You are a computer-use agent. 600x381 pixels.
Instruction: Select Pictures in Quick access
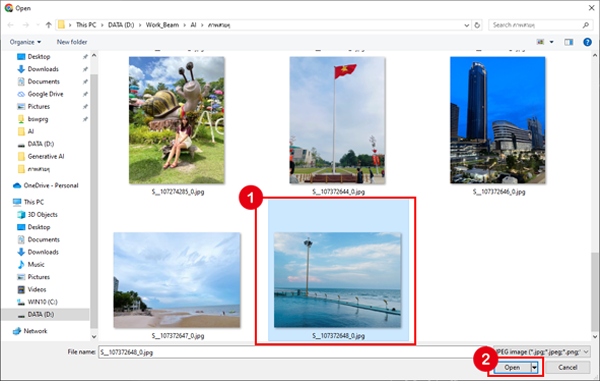pos(39,106)
